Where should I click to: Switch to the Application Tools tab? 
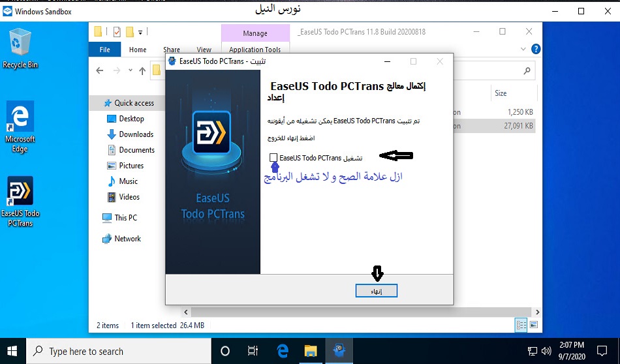pyautogui.click(x=255, y=50)
